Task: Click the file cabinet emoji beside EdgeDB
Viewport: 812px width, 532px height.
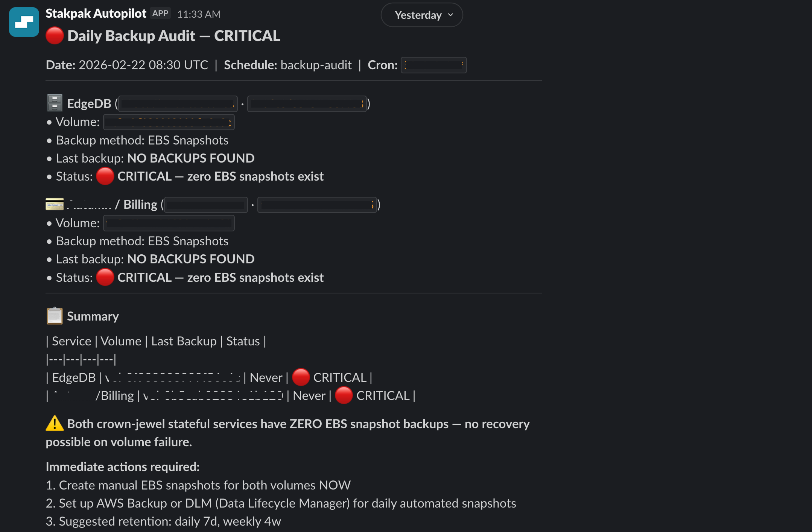Action: click(x=55, y=103)
